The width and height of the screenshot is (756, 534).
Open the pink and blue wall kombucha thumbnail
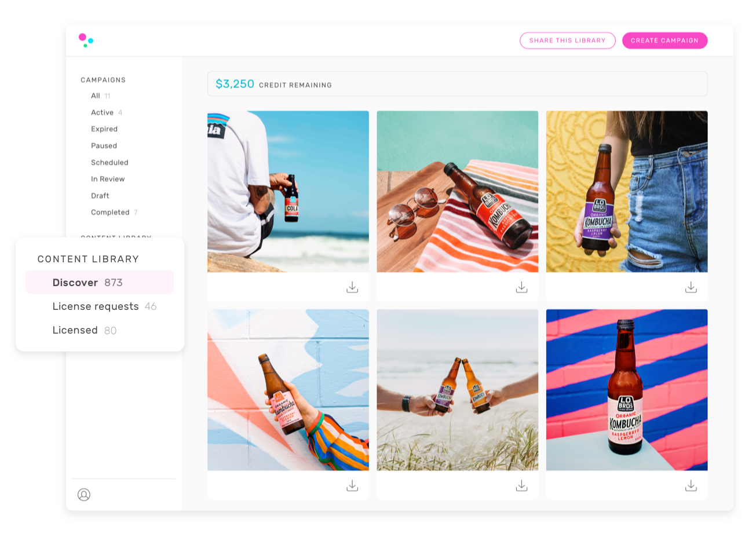point(626,390)
